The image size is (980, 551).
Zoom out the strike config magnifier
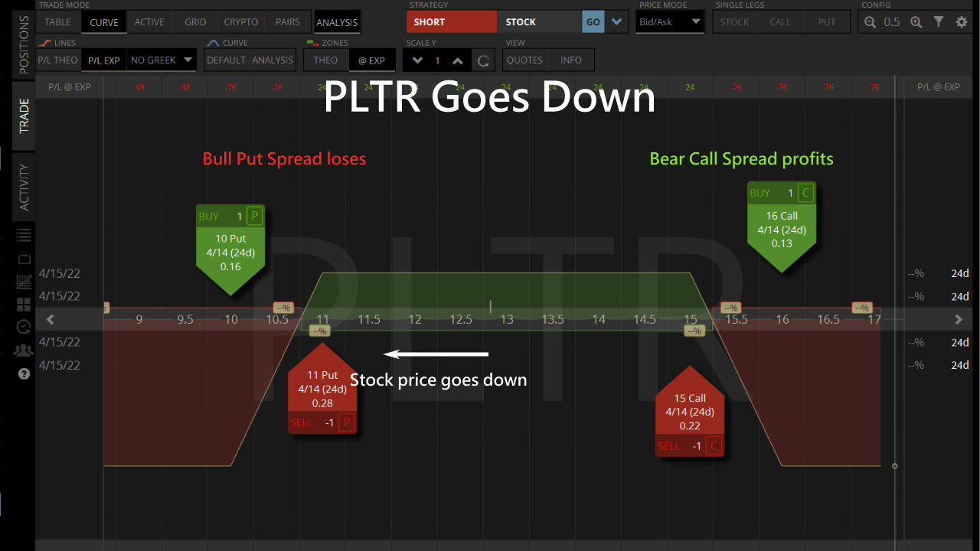click(870, 22)
